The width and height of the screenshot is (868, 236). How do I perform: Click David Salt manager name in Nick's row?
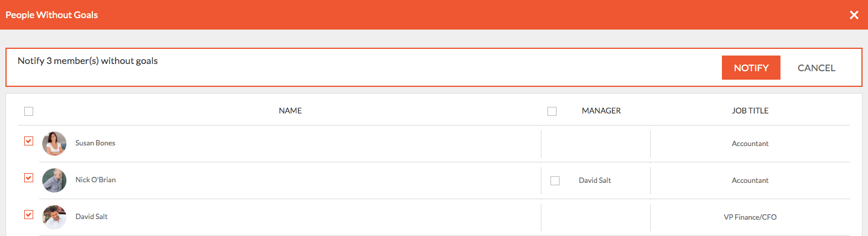[x=595, y=180]
